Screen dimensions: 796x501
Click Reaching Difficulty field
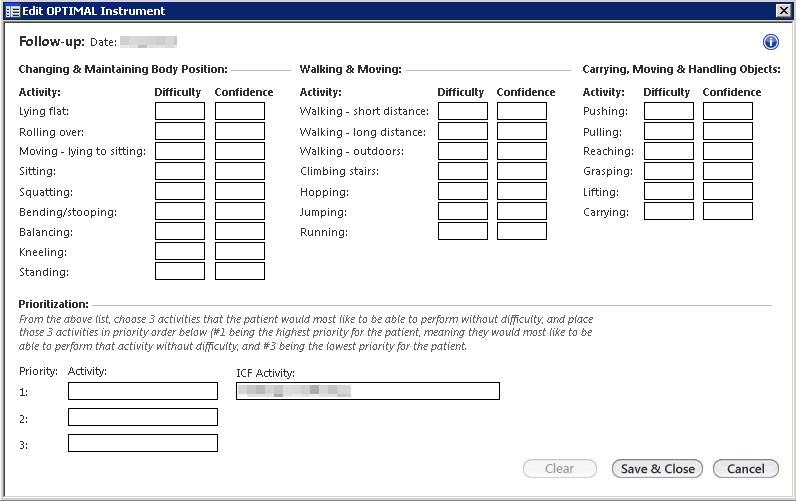pyautogui.click(x=669, y=151)
